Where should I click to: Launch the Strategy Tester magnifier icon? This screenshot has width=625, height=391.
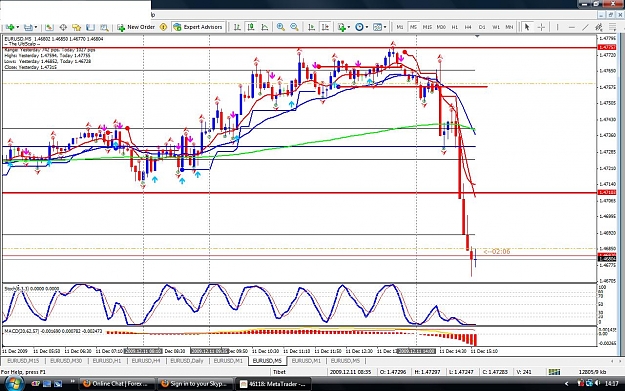(x=104, y=27)
